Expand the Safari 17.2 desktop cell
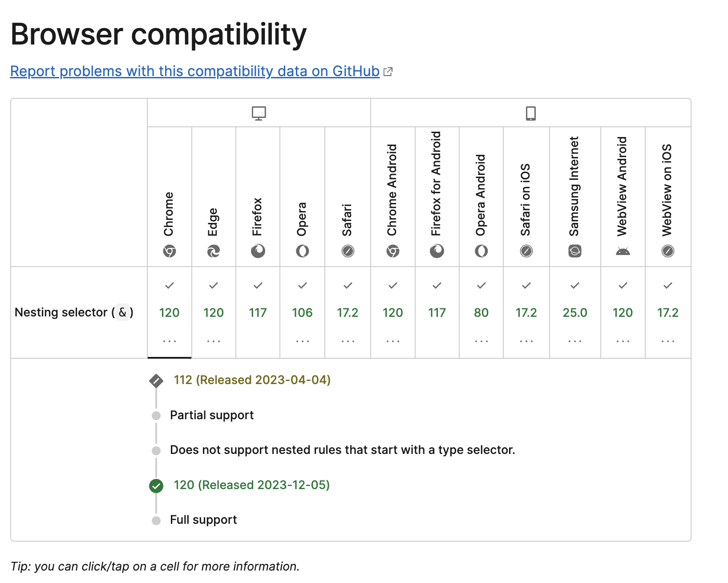Screen dimensions: 728x583 pos(348,312)
